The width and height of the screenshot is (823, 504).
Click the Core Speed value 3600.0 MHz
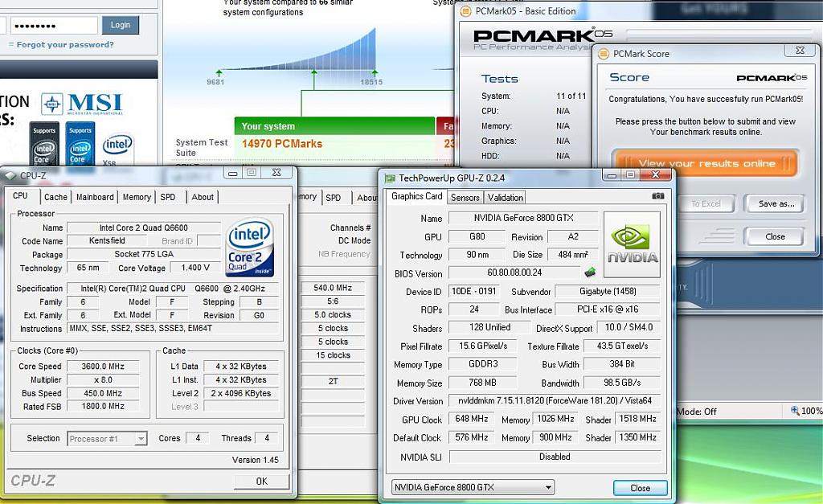click(x=103, y=366)
